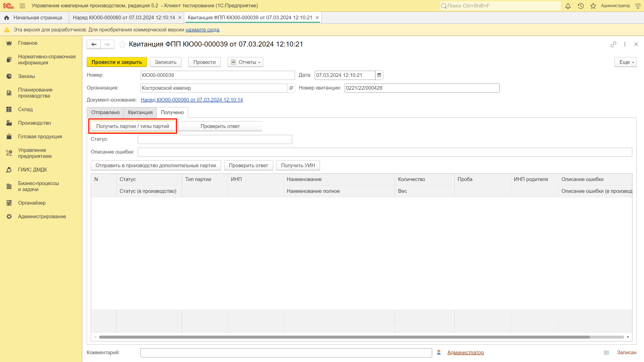Click the document status icon near Записан

pos(606,353)
